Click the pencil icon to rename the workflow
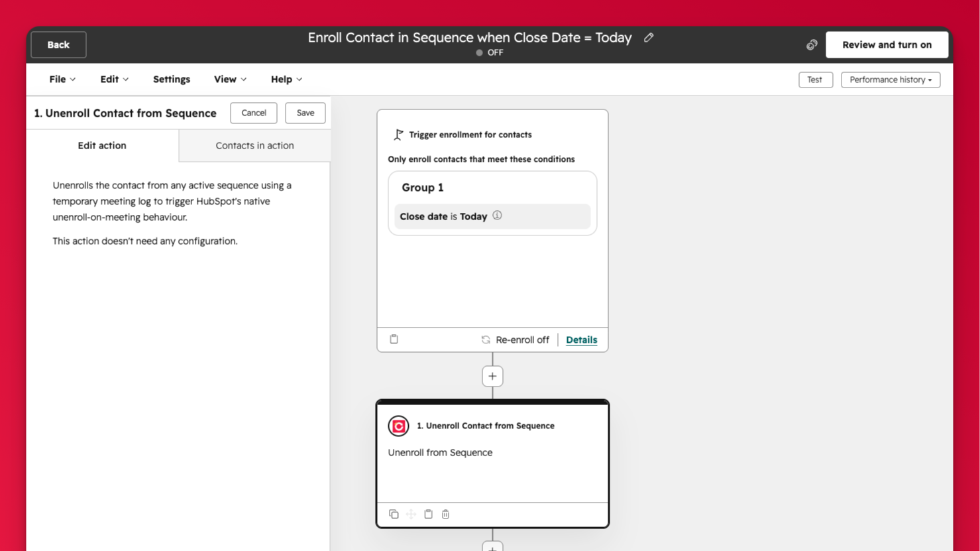This screenshot has width=980, height=551. 649,38
